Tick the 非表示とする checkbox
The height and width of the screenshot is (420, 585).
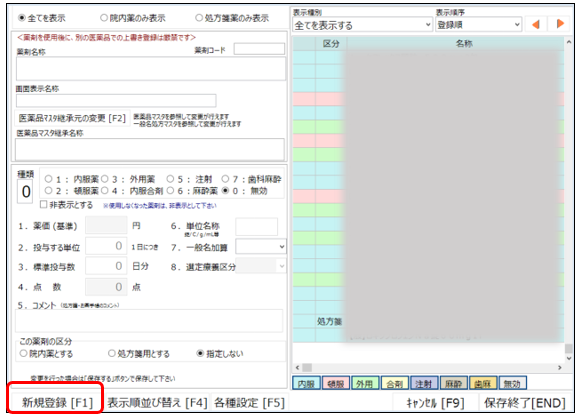pos(44,204)
